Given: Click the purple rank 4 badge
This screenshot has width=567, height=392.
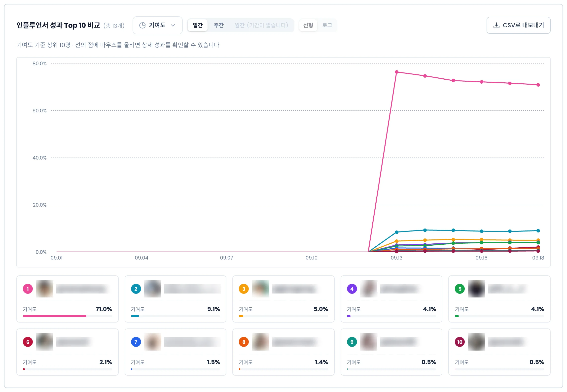Looking at the screenshot, I should pyautogui.click(x=352, y=289).
